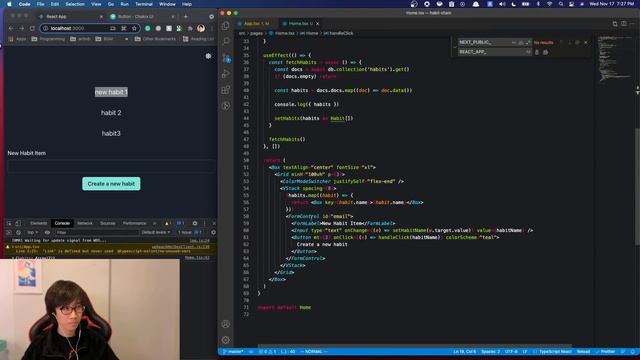Switch to the App.tsx editor tab
Image resolution: width=640 pixels, height=360 pixels.
click(256, 24)
